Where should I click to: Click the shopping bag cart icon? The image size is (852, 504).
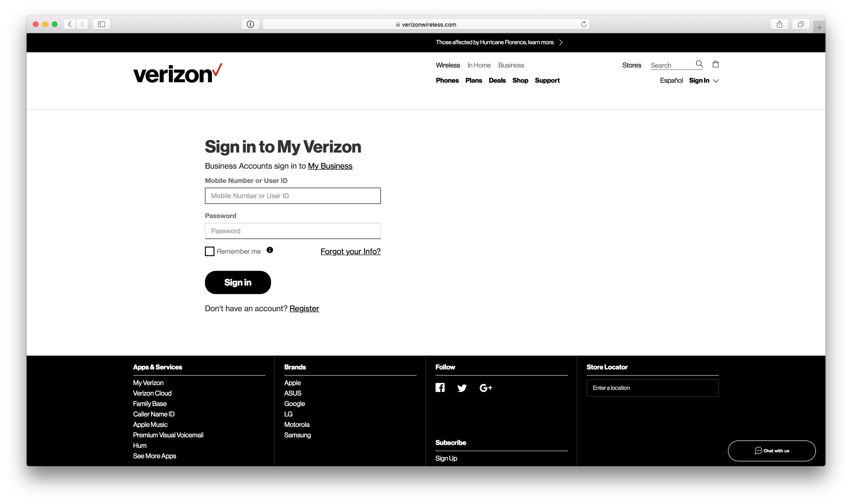(x=715, y=64)
